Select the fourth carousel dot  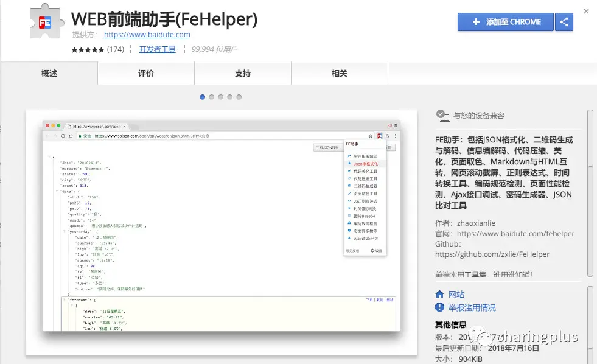click(x=230, y=97)
